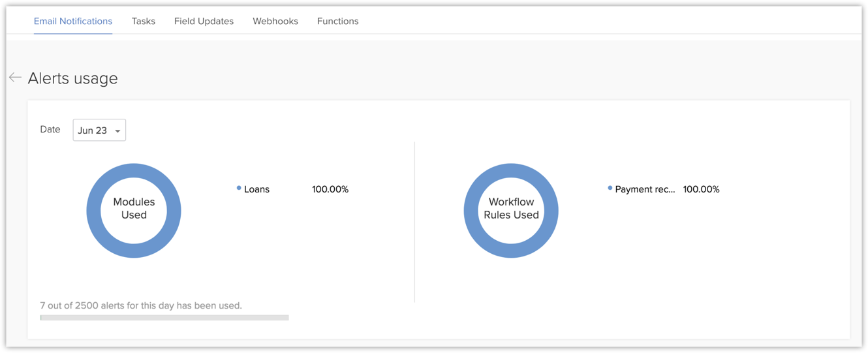The image size is (868, 353).
Task: Select the Payment rec... legend entry
Action: (645, 189)
